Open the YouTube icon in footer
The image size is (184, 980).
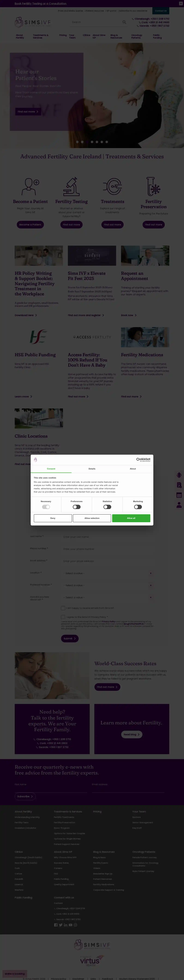(x=70, y=925)
